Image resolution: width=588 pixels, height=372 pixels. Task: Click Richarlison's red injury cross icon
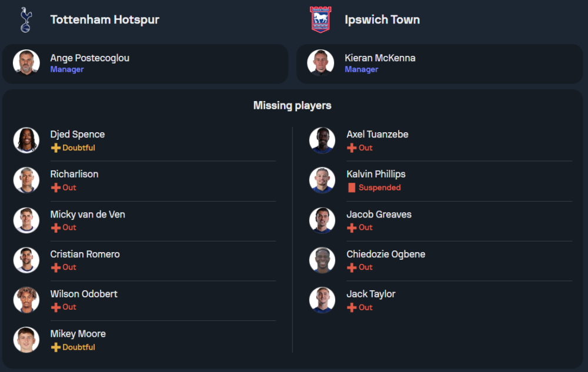tap(56, 188)
